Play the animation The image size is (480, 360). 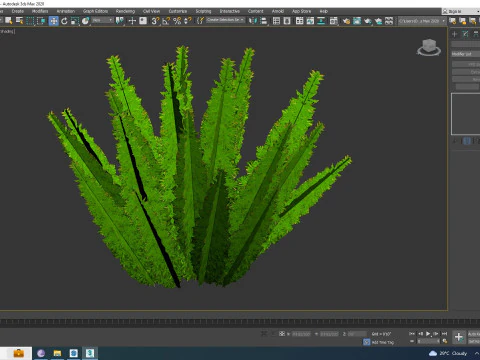[x=428, y=334]
